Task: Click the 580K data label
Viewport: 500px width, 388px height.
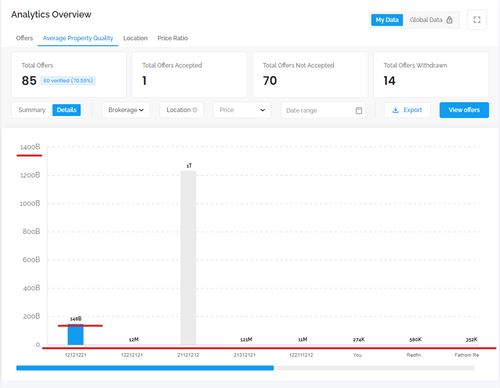Action: coord(415,340)
